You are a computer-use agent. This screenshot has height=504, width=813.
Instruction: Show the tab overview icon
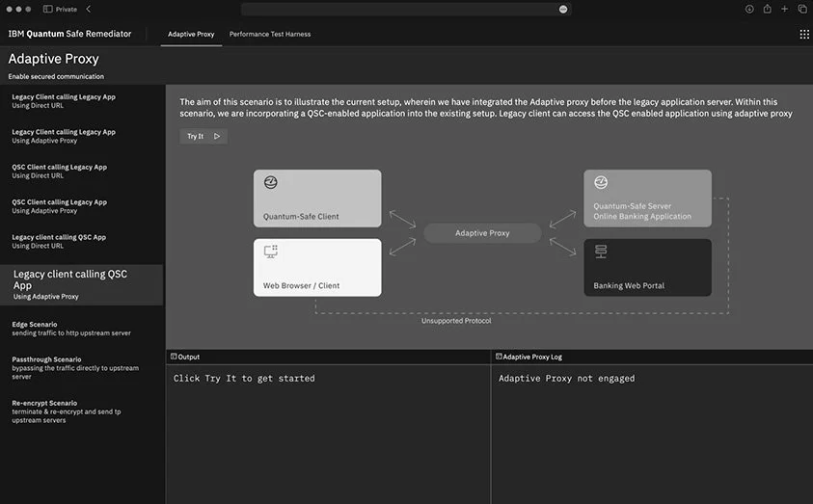(x=802, y=9)
